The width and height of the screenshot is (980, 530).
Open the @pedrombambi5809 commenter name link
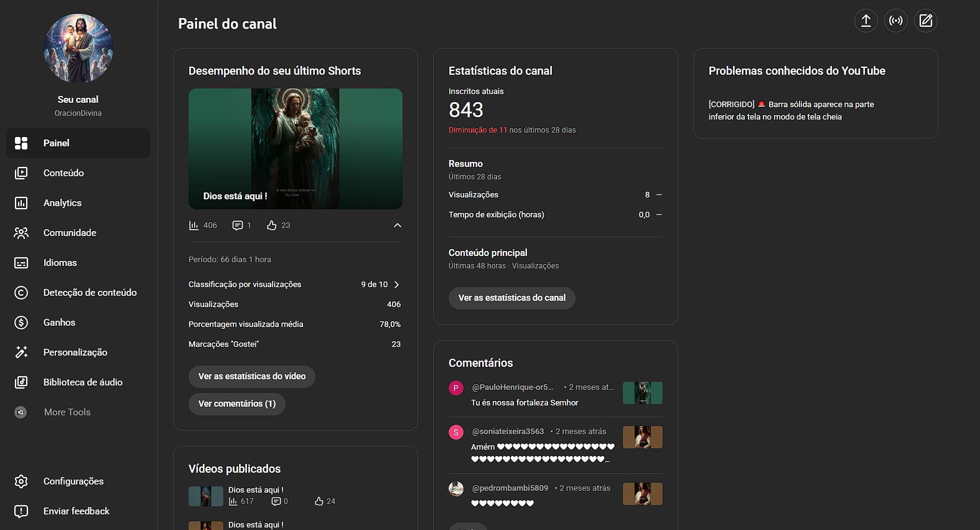pos(510,488)
